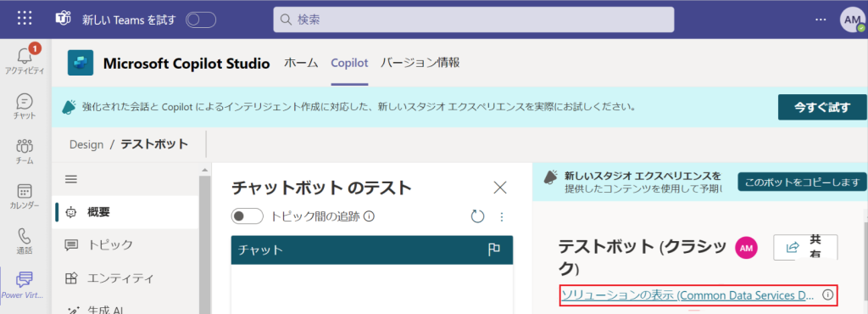868x314 pixels.
Task: Switch to the ホーム tab
Action: 301,63
